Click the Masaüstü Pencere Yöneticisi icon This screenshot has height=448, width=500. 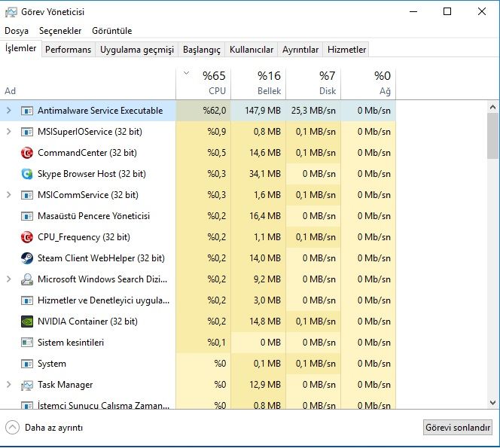27,216
